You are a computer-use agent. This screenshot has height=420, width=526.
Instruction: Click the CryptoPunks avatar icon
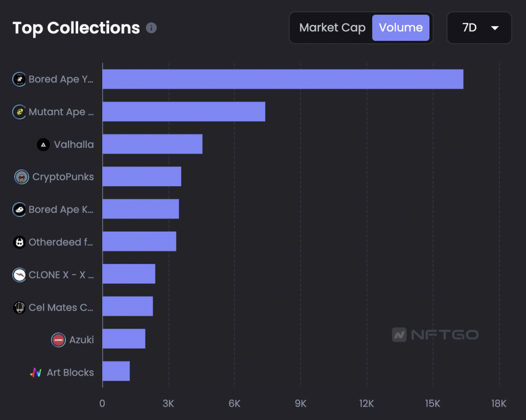point(22,177)
